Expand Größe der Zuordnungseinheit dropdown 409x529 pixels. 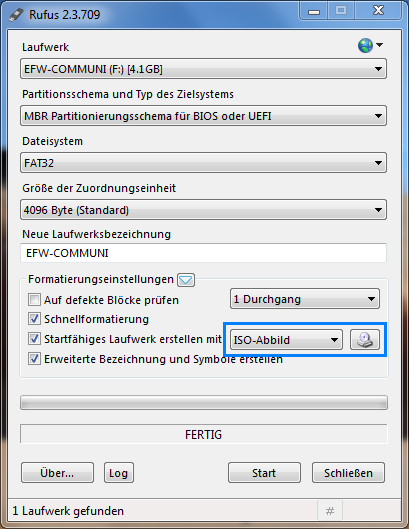(203, 210)
